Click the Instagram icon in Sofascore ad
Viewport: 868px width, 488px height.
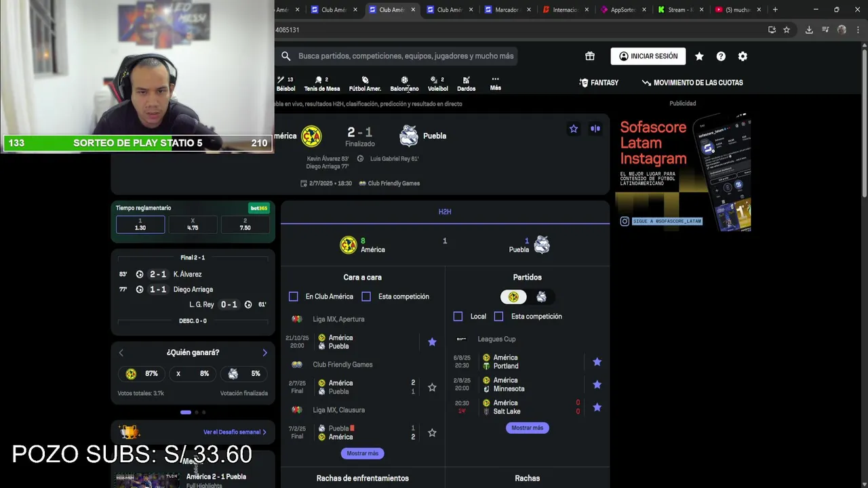point(625,221)
